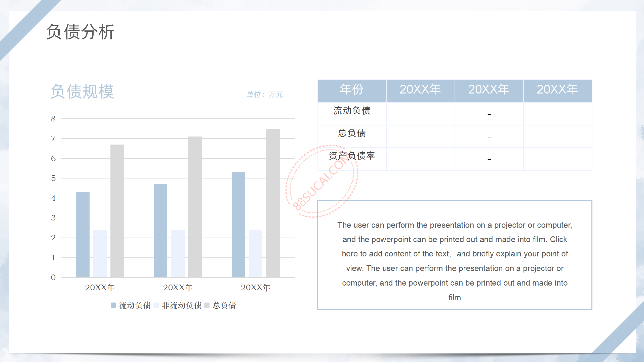Click the 流动负债 row label in table
Image resolution: width=644 pixels, height=362 pixels.
coord(352,111)
